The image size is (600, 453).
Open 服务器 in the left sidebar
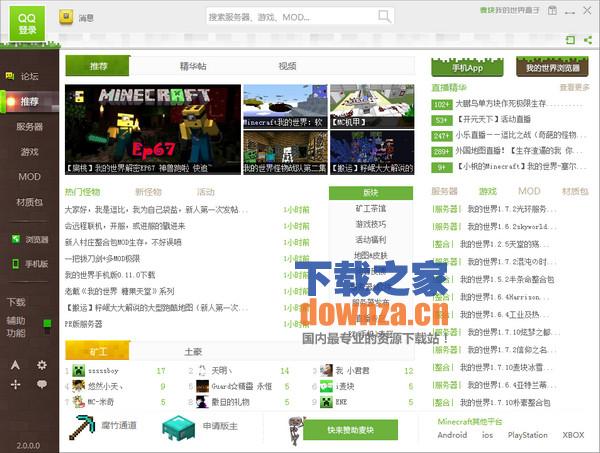(x=29, y=127)
